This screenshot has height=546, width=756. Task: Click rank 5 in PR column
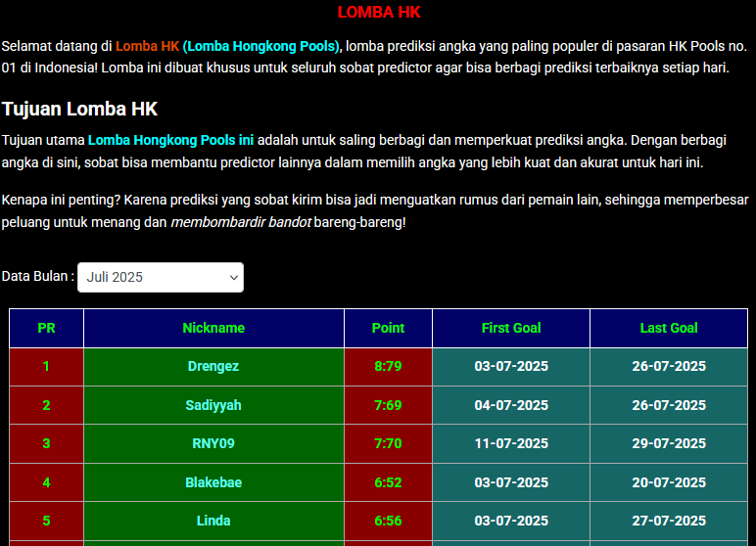46,521
